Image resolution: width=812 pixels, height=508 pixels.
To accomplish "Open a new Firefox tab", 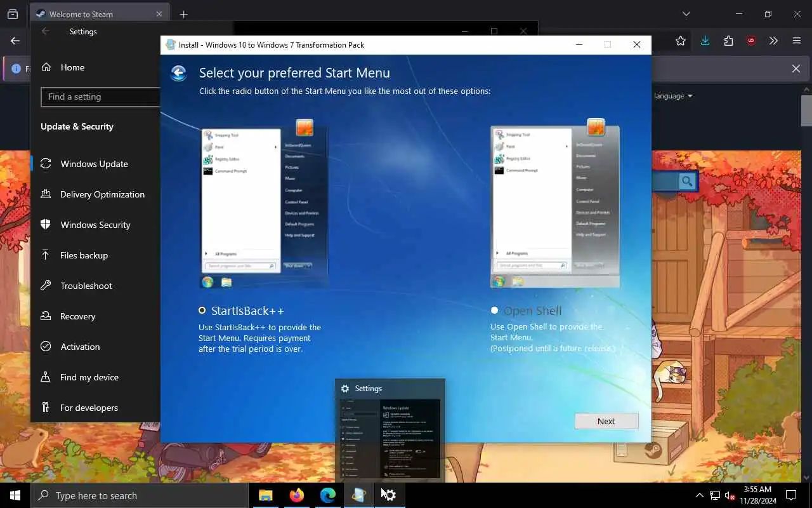I will [183, 14].
